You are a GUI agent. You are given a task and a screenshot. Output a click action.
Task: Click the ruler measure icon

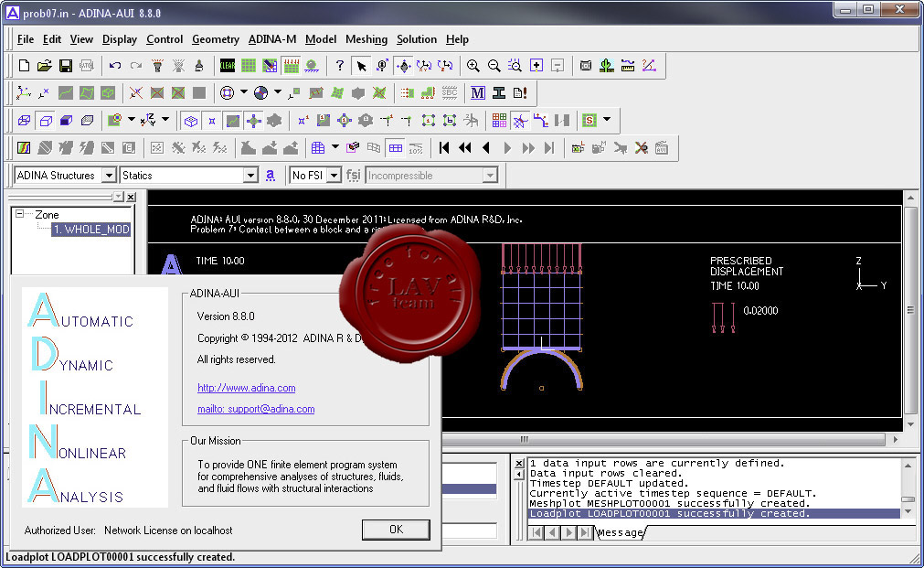pyautogui.click(x=628, y=66)
